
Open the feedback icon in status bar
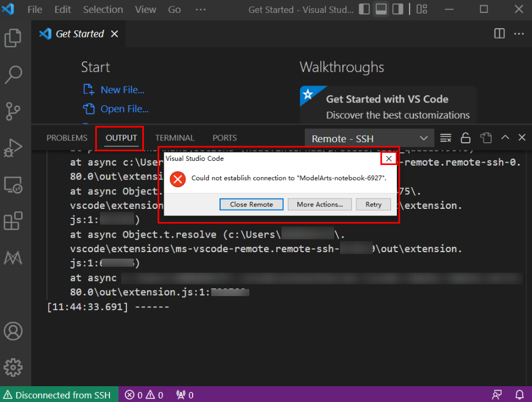497,395
